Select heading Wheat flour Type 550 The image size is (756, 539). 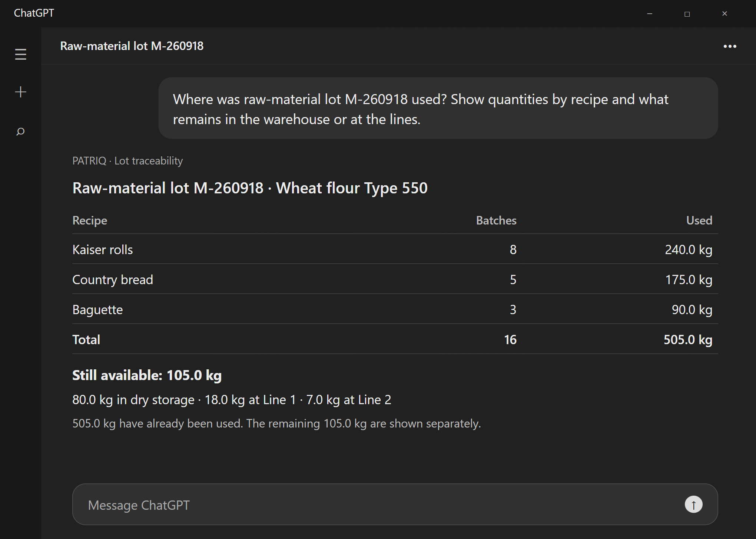(x=352, y=188)
